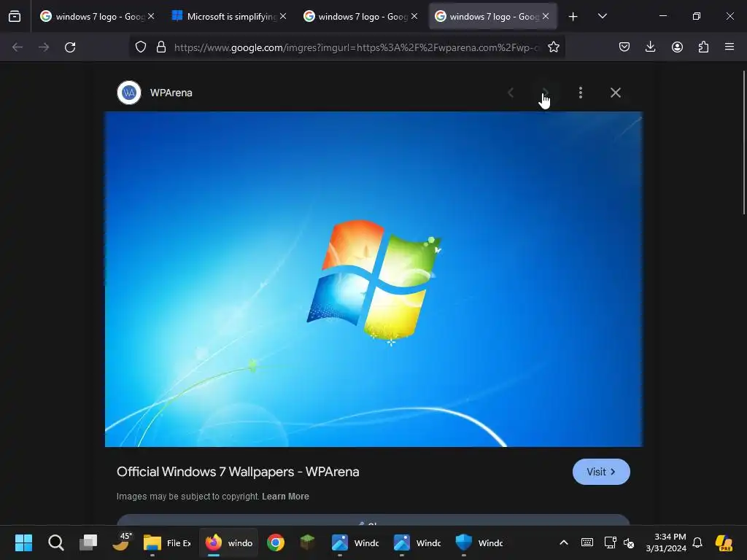Image resolution: width=747 pixels, height=560 pixels.
Task: Open the Downloads panel
Action: point(650,47)
